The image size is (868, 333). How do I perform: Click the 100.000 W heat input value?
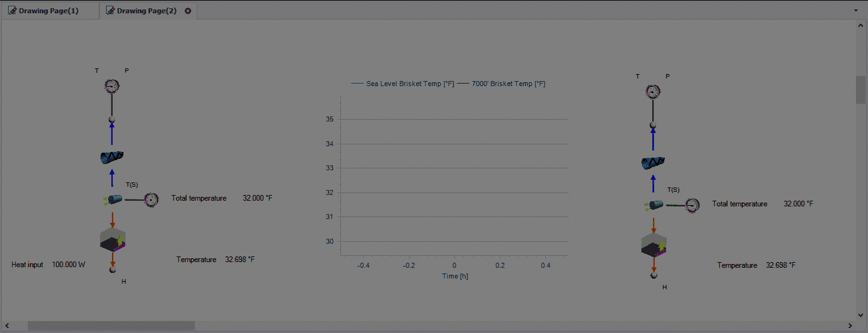[x=68, y=265]
